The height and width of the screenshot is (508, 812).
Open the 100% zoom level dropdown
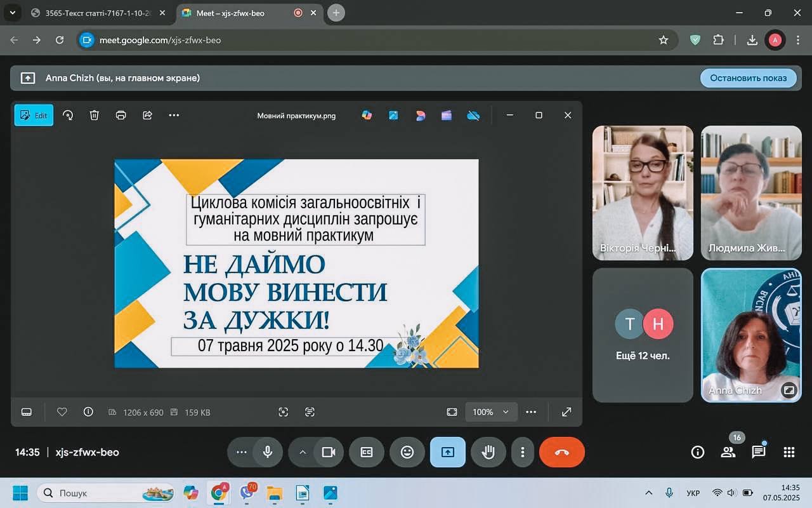491,412
